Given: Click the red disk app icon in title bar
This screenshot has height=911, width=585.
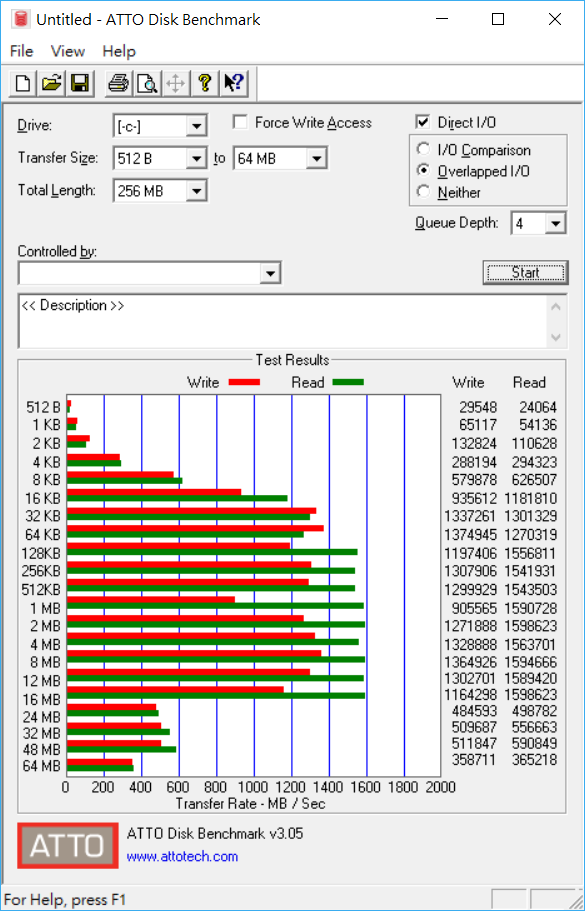Looking at the screenshot, I should coord(21,19).
